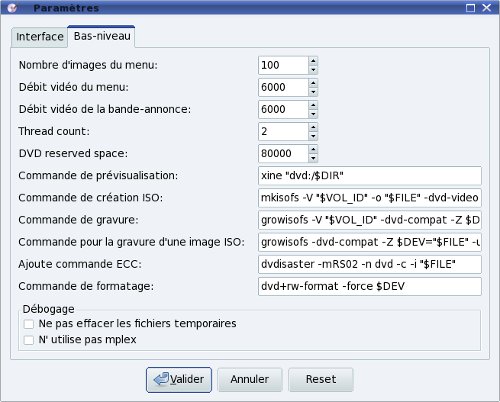Screen dimensions: 500x402
Task: Increase Débit vidéo de la bande-annonce value
Action: point(313,105)
